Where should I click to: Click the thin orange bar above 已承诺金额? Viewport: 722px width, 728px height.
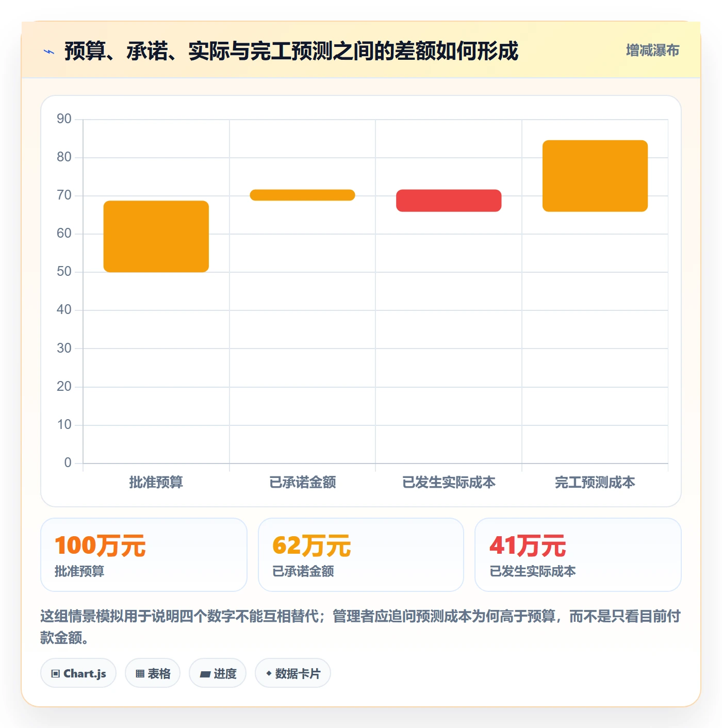point(303,195)
